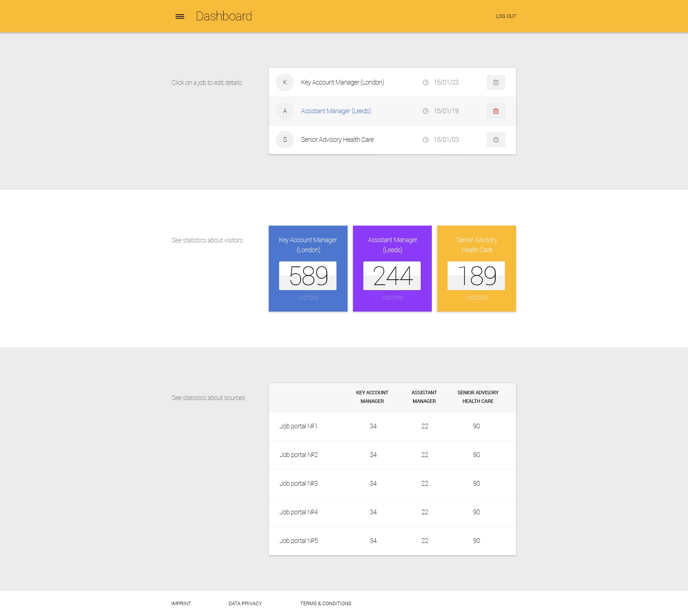Image resolution: width=688 pixels, height=616 pixels.
Task: Open Key Account Manager (London) job details
Action: coord(343,82)
